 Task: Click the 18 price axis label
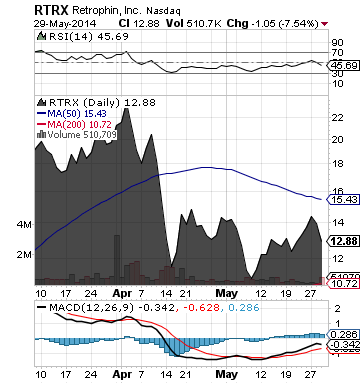[337, 164]
